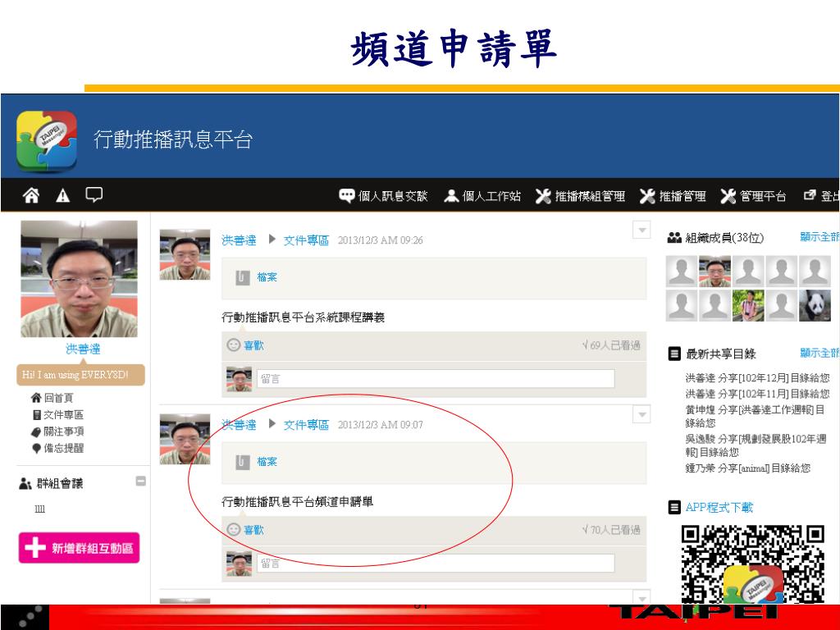Open shared entry 規劃發展股102年週報
840x630 pixels.
coord(756,445)
